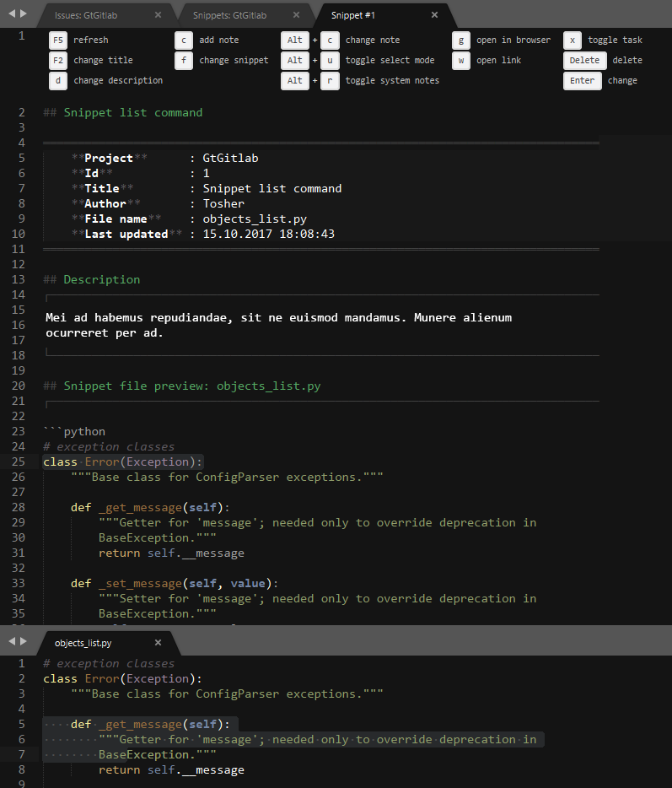Click the Project value 'GtGitlab'
The height and width of the screenshot is (788, 672).
(x=230, y=159)
